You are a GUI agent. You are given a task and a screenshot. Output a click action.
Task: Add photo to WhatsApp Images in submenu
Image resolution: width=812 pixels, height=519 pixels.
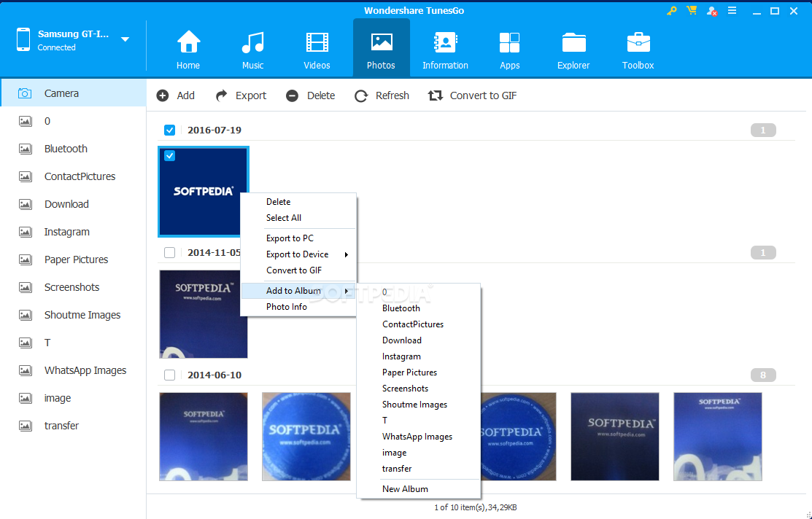(x=419, y=436)
